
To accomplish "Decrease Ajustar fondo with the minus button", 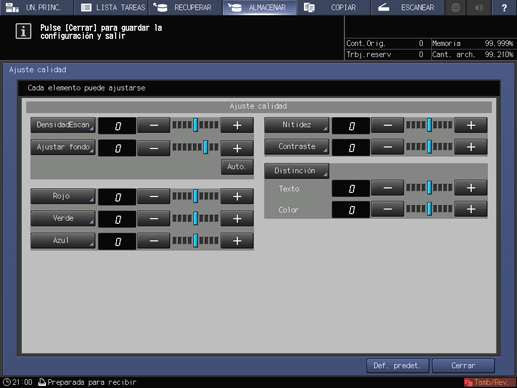I will pyautogui.click(x=154, y=148).
